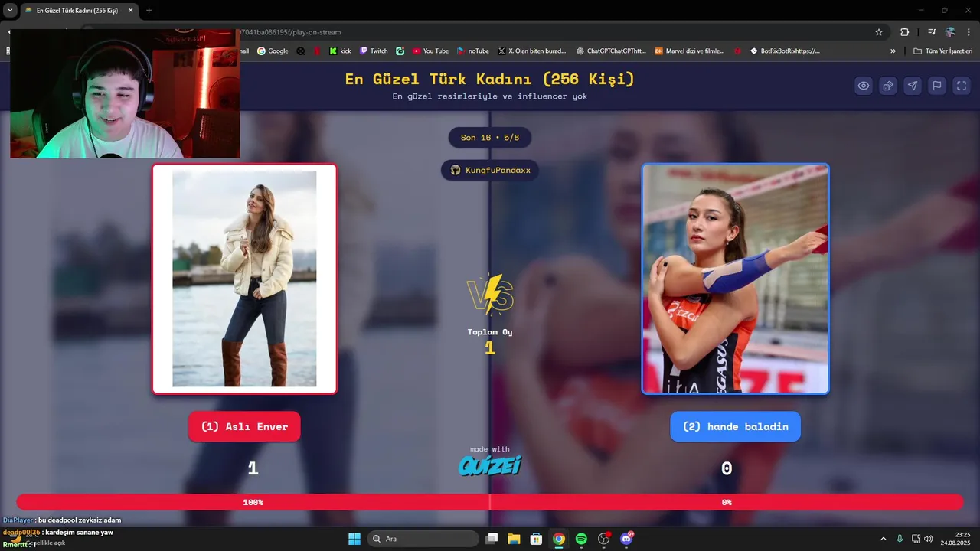Click the copy link icon in the header
980x551 pixels.
pos(888,86)
